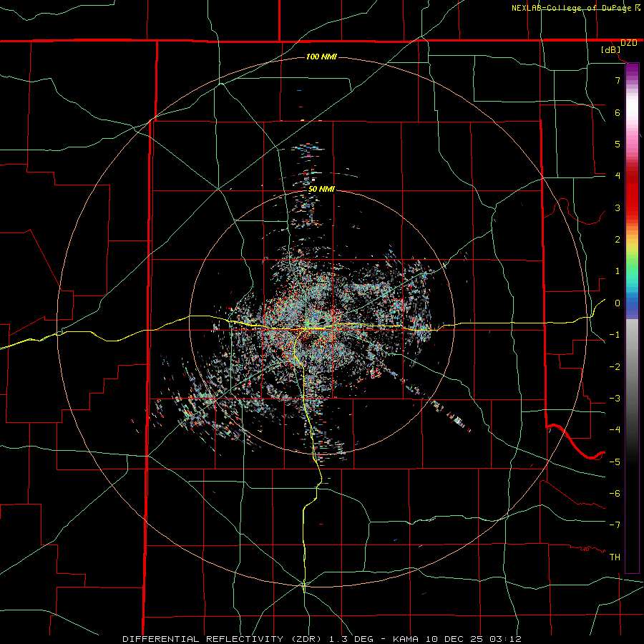Click the DZD legend title
This screenshot has width=644, height=644.
click(x=628, y=43)
